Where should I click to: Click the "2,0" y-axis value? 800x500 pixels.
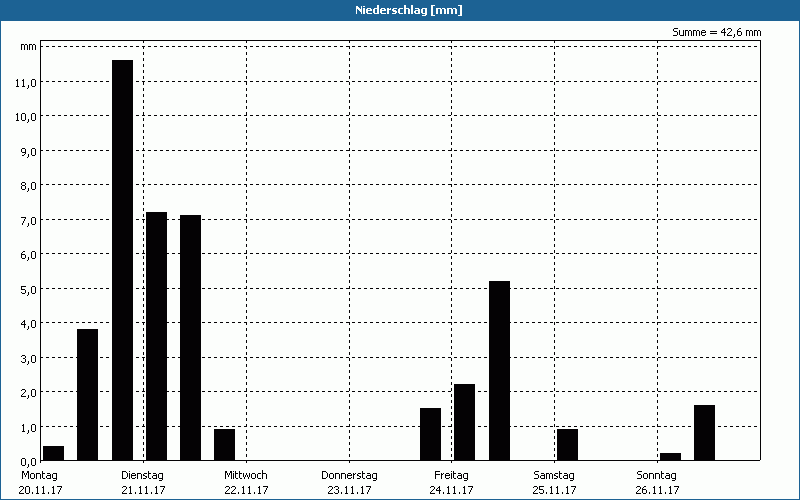(29, 392)
